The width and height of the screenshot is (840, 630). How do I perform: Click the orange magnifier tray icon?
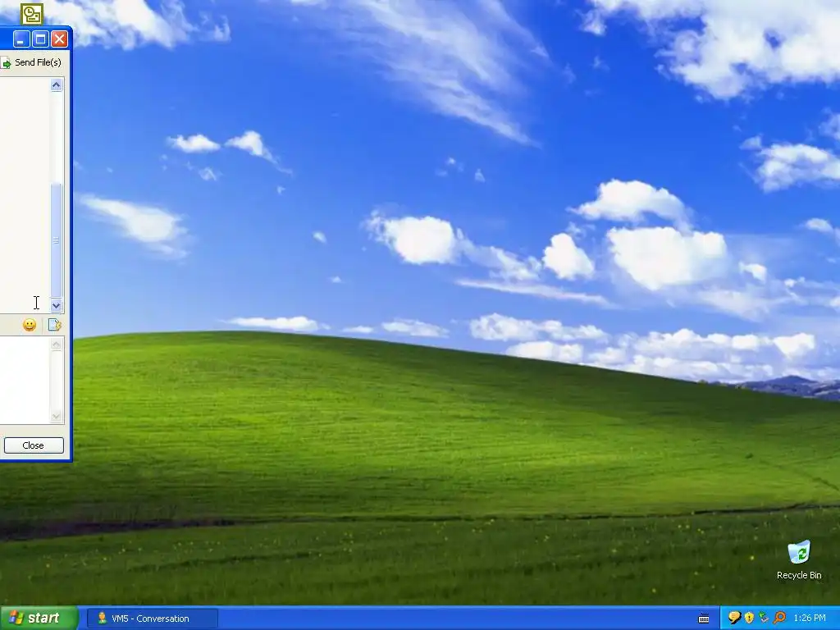779,619
